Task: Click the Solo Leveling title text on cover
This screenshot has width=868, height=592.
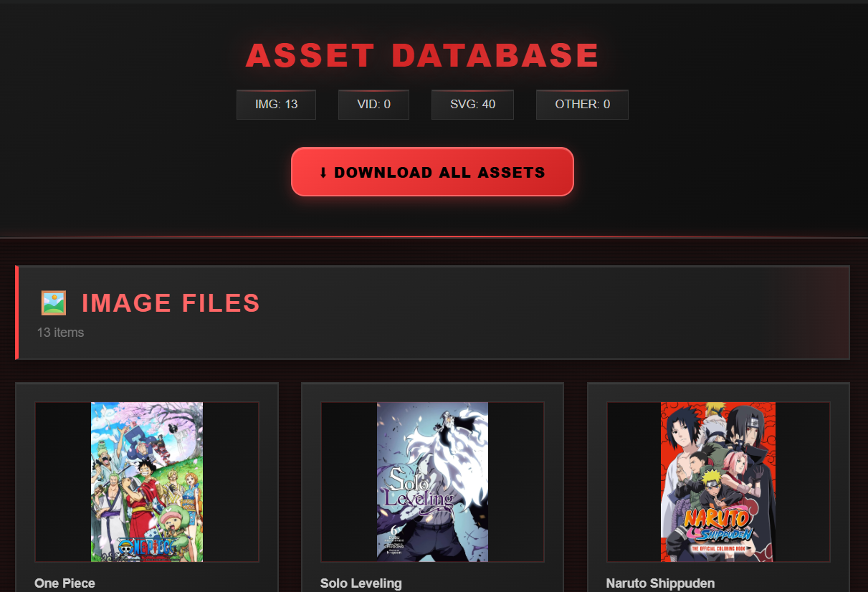Action: point(420,490)
